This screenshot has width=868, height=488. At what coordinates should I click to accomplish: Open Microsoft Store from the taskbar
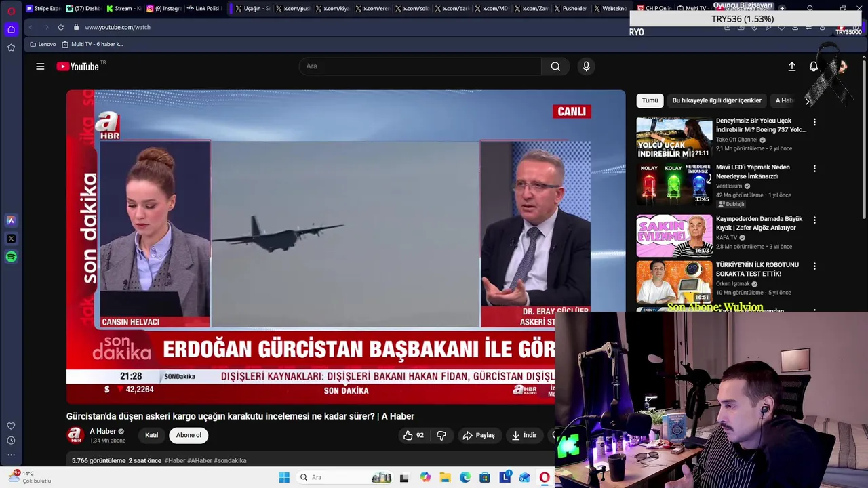pos(485,477)
